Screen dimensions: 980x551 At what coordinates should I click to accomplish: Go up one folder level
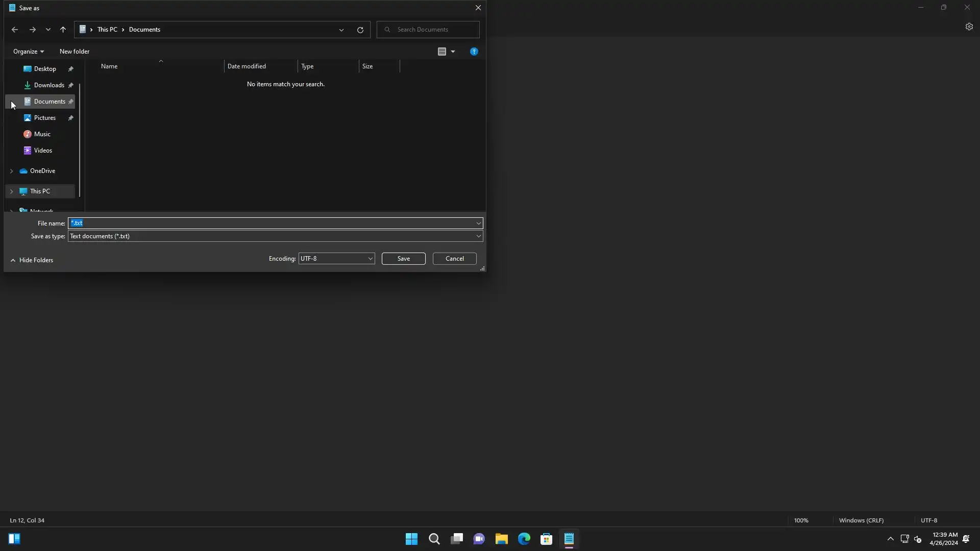coord(63,30)
